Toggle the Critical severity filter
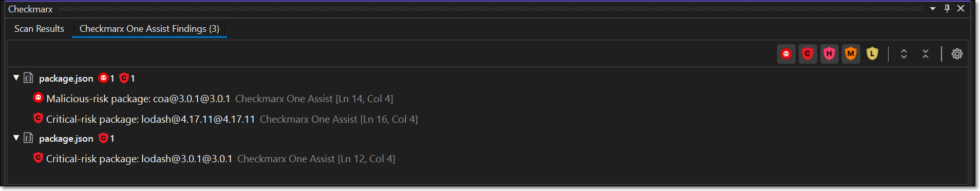The height and width of the screenshot is (191, 980). click(x=807, y=54)
